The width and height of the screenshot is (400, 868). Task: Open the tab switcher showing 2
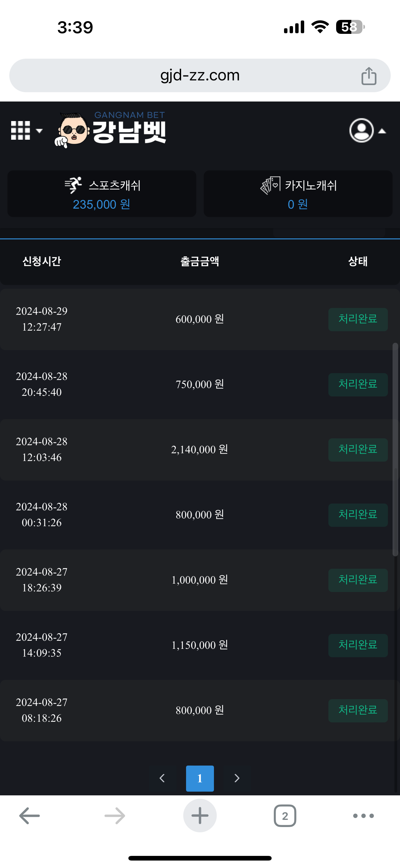pyautogui.click(x=285, y=816)
